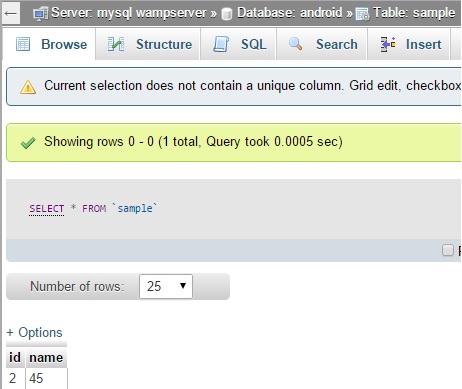
Task: Click the yellow warning triangle icon
Action: tap(28, 87)
